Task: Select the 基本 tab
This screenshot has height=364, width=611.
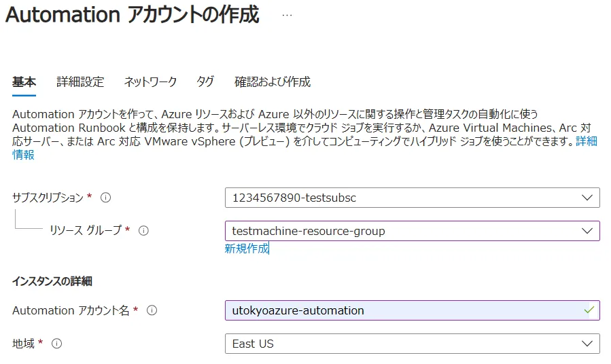Action: (x=24, y=81)
